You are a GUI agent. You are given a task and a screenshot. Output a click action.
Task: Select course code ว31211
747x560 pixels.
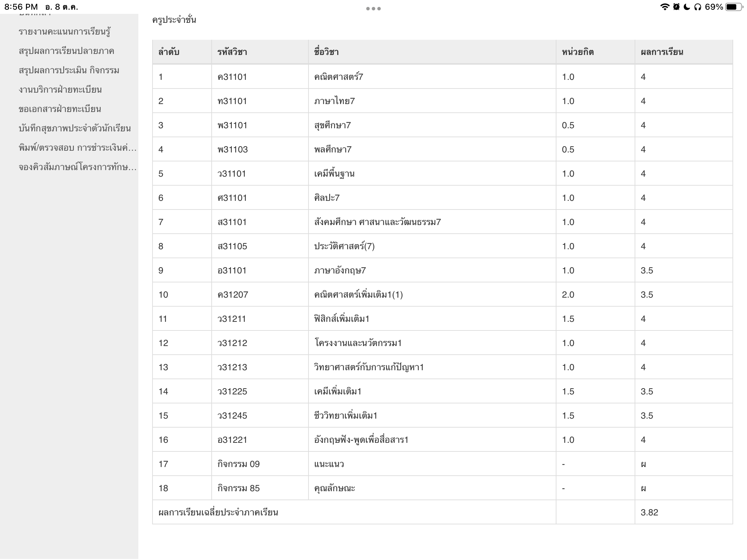pos(231,319)
